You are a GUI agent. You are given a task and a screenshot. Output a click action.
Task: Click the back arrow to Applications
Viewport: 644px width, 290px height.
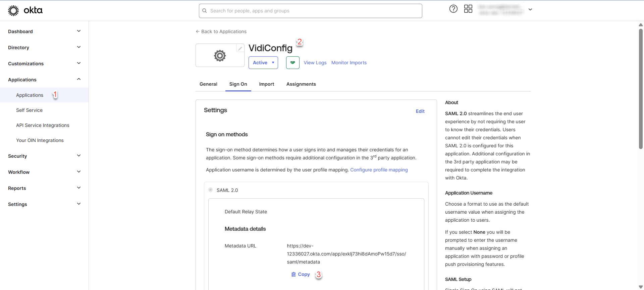tap(198, 31)
